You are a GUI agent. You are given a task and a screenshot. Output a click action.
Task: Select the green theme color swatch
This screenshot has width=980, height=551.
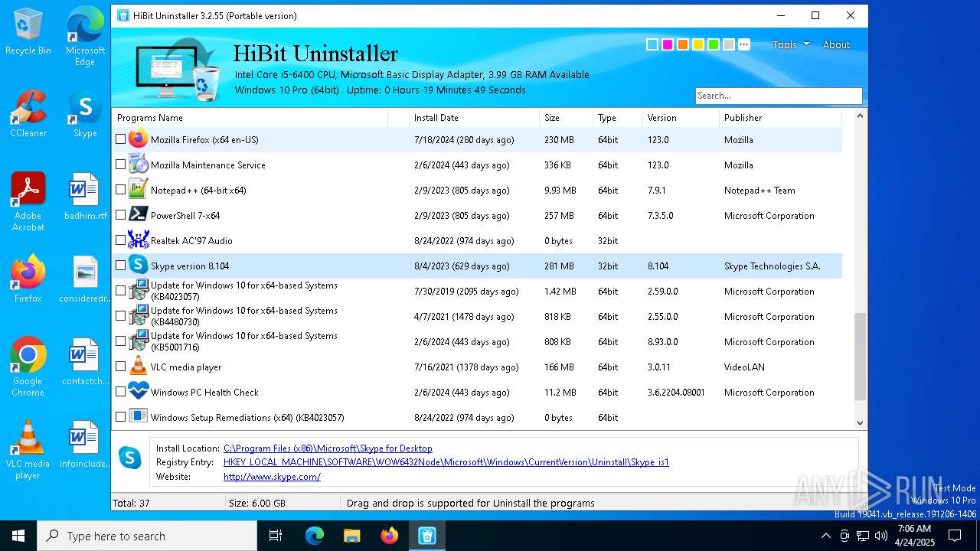(x=714, y=44)
